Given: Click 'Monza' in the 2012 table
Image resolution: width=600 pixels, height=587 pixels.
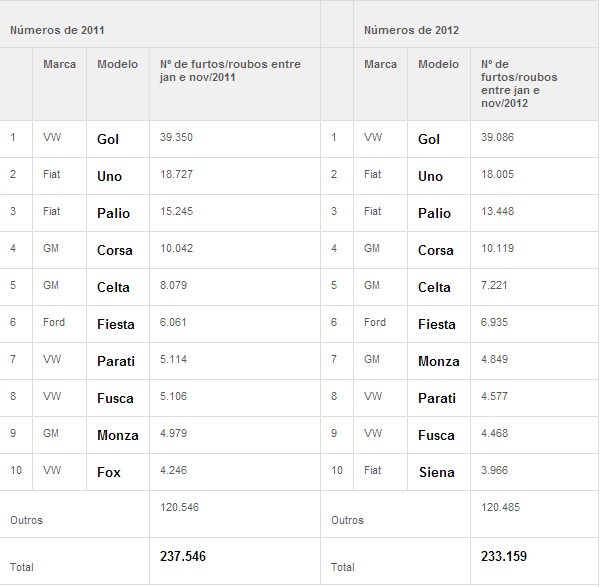Looking at the screenshot, I should [439, 362].
